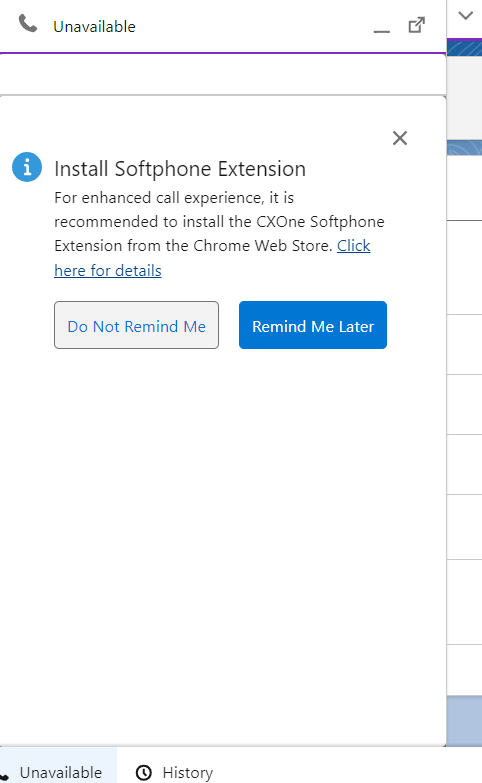Click the blue patterned banner strip at right
Screen dimensions: 482x783
point(465,48)
